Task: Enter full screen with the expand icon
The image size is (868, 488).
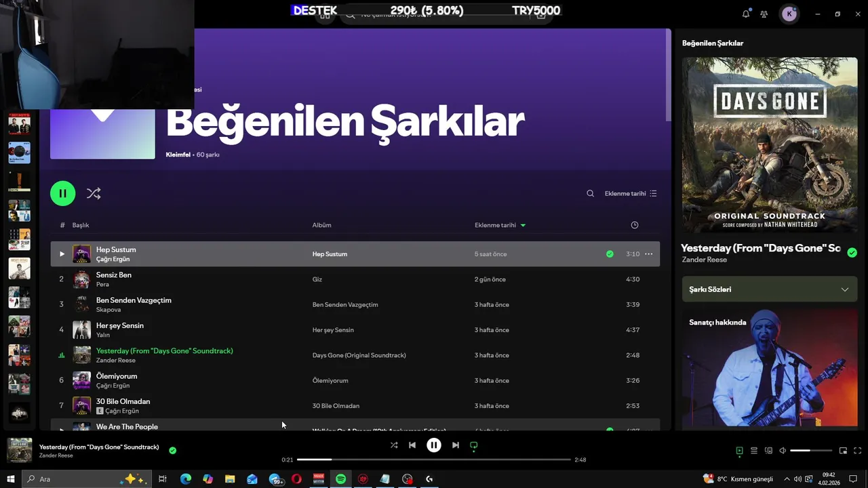Action: 857,451
